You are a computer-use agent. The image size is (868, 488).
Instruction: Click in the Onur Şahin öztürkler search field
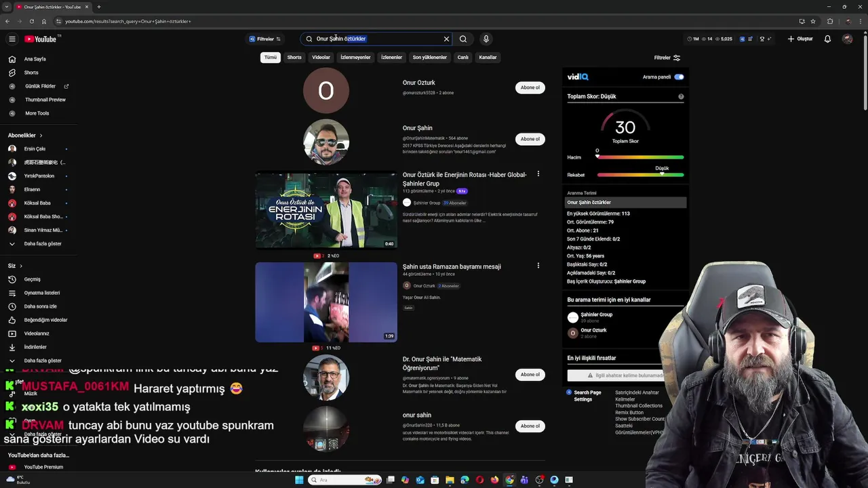coord(376,39)
